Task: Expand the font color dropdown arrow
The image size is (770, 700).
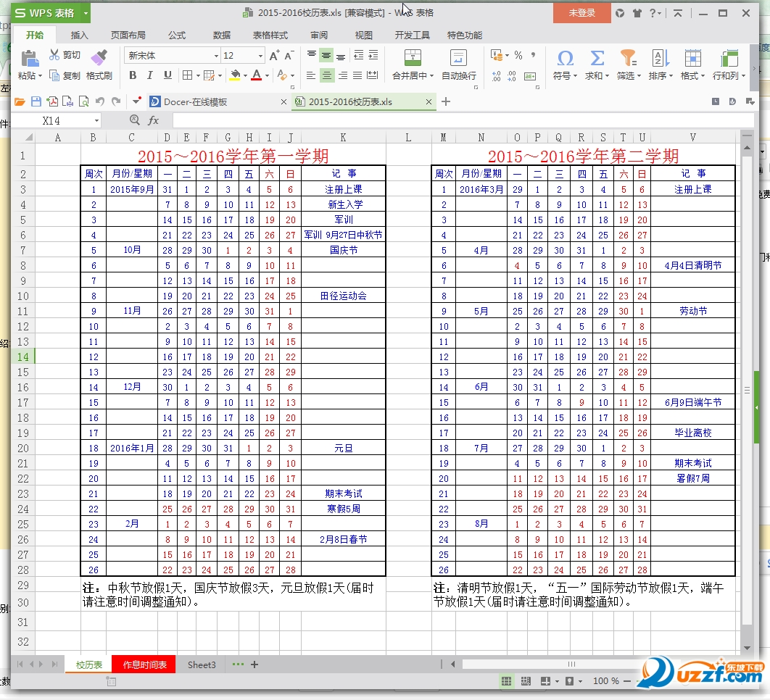Action: 267,75
